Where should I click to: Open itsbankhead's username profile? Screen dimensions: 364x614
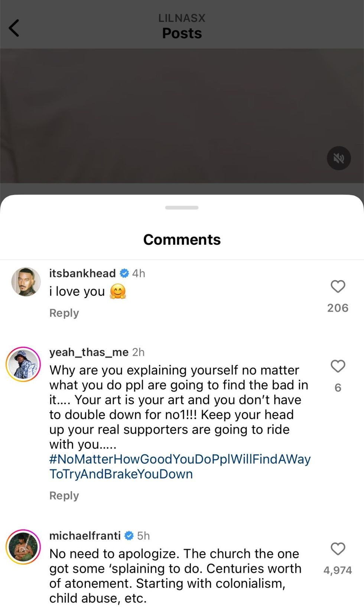point(82,273)
